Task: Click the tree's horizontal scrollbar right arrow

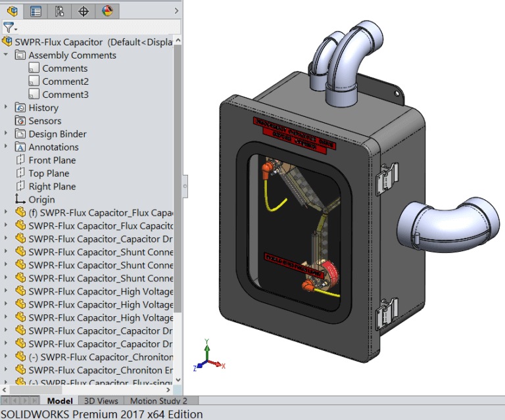Action: tap(170, 390)
